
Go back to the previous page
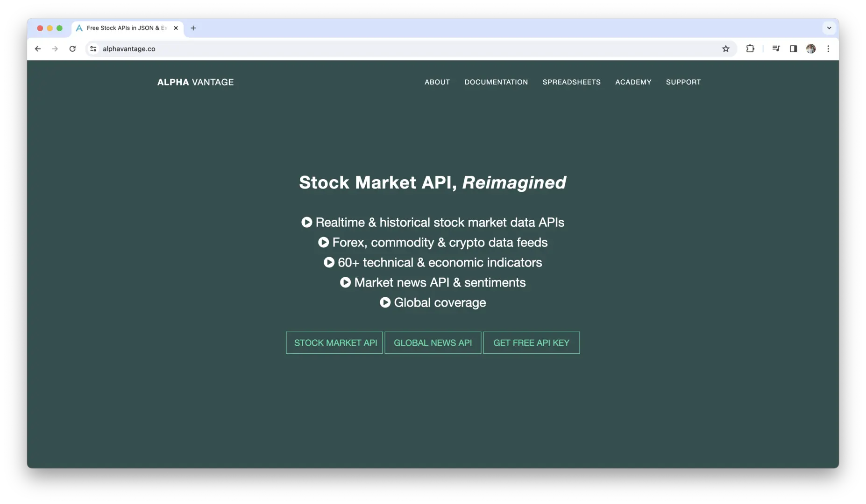click(38, 49)
